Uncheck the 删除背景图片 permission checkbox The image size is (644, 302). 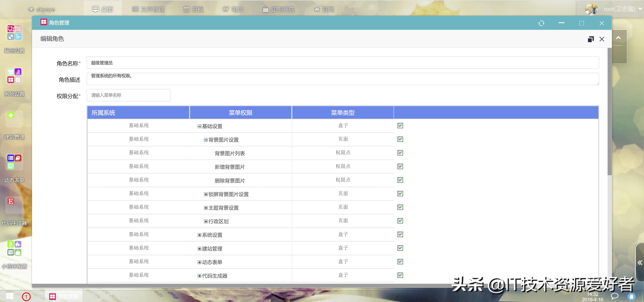[400, 180]
